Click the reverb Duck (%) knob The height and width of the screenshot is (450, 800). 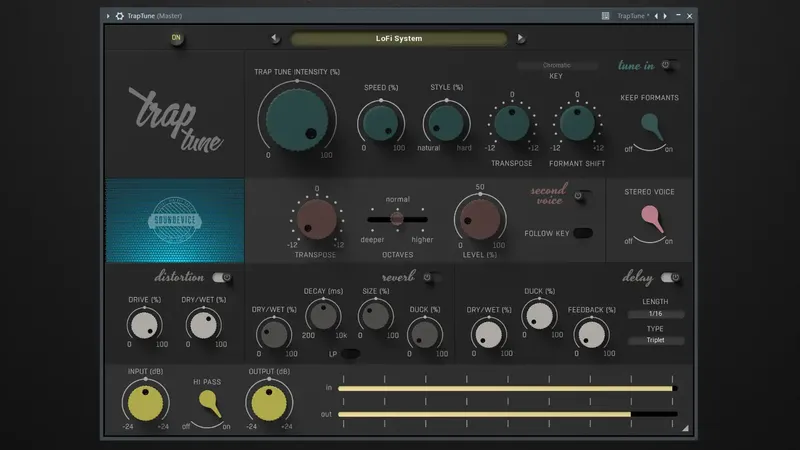point(424,335)
